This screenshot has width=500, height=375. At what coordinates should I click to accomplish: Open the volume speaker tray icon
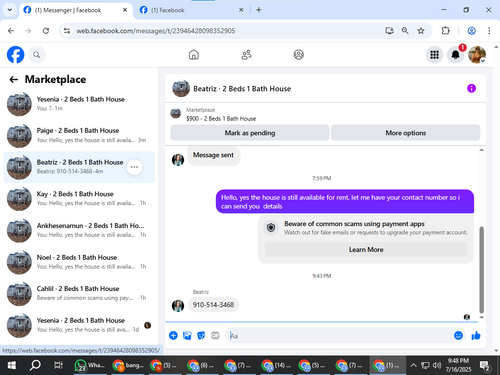(437, 365)
